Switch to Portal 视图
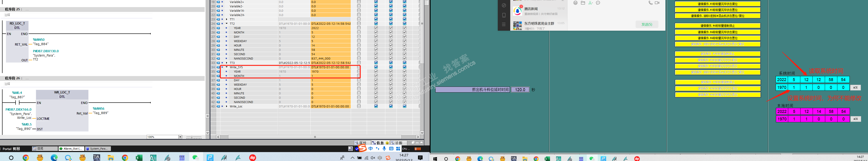 pos(11,148)
